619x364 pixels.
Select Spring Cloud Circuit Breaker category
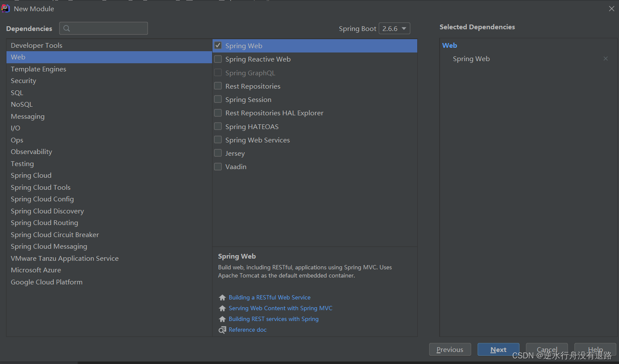coord(109,234)
